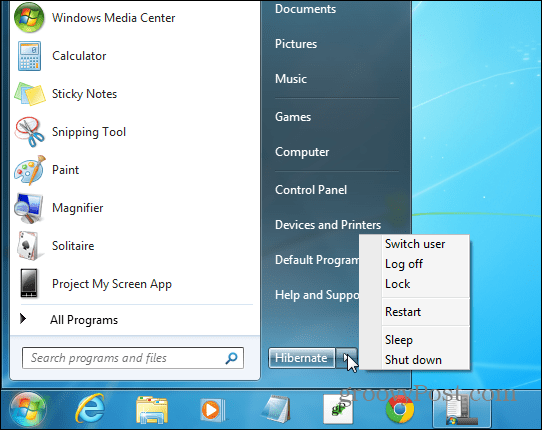Open Google Chrome from the taskbar
The height and width of the screenshot is (430, 542).
(x=400, y=409)
